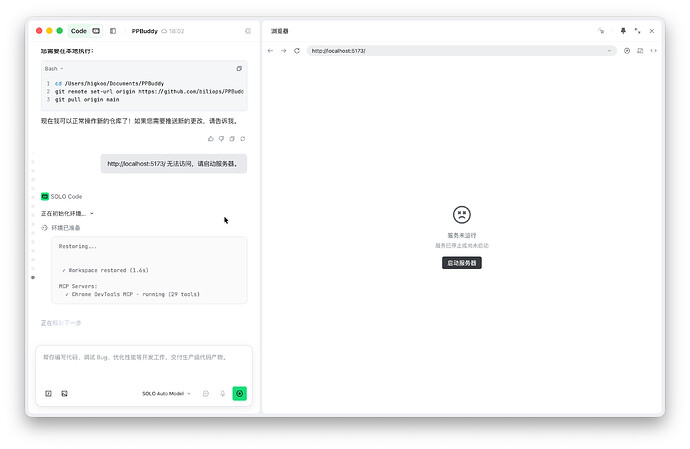Click the cloud sync icon beside PPBuddy
Viewport: 690px width, 449px height.
[164, 31]
